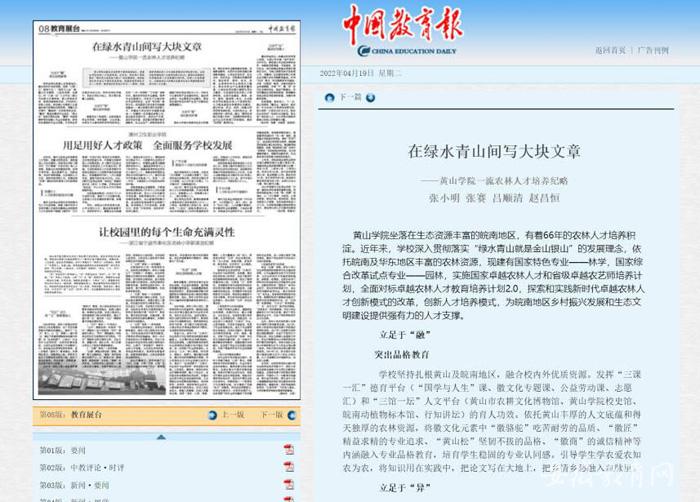700x502 pixels.
Task: Click 返回首页 link in header
Action: point(610,50)
